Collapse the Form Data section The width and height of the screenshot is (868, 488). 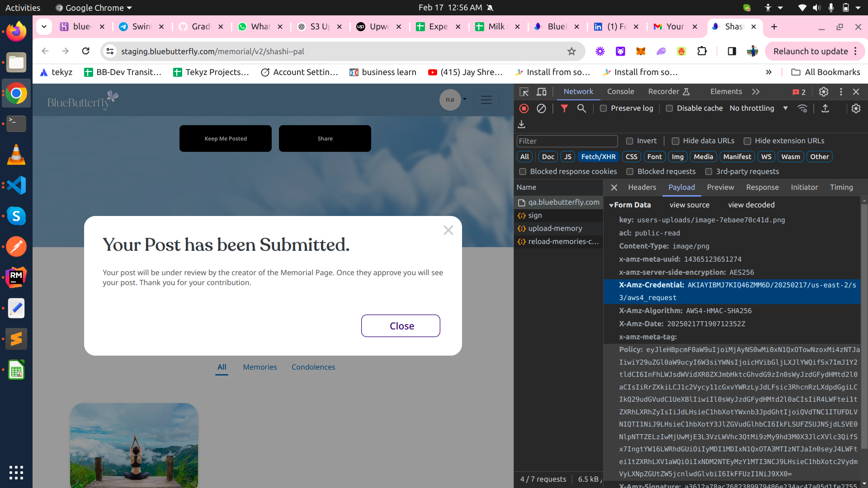point(611,206)
